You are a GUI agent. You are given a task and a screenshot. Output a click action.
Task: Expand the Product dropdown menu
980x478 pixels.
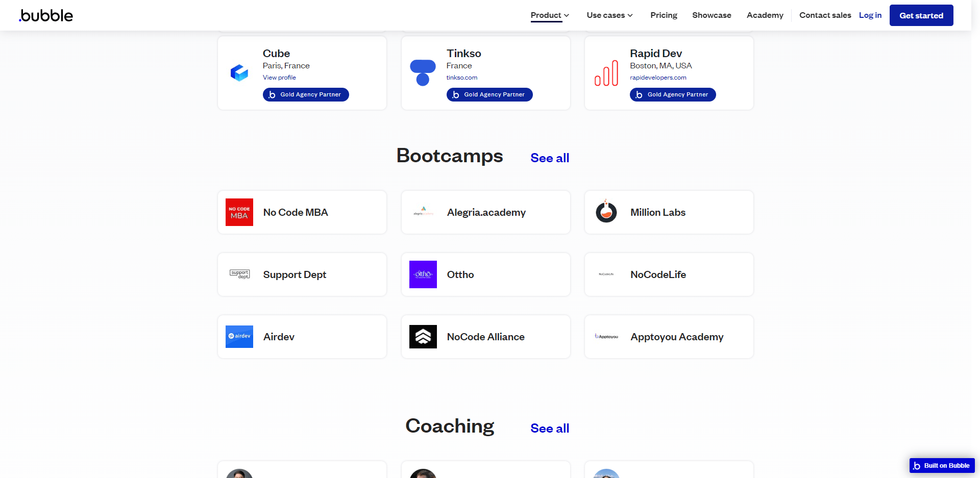[550, 15]
